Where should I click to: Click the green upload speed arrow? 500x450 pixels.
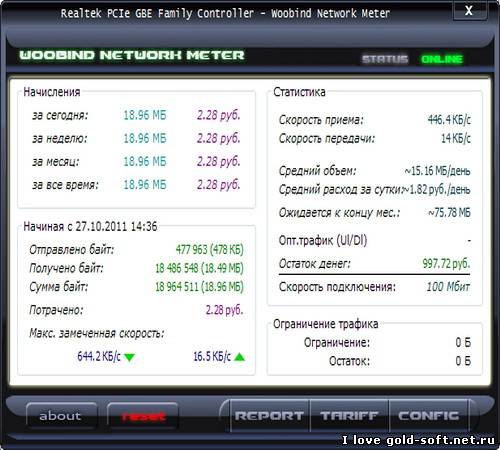coord(239,357)
